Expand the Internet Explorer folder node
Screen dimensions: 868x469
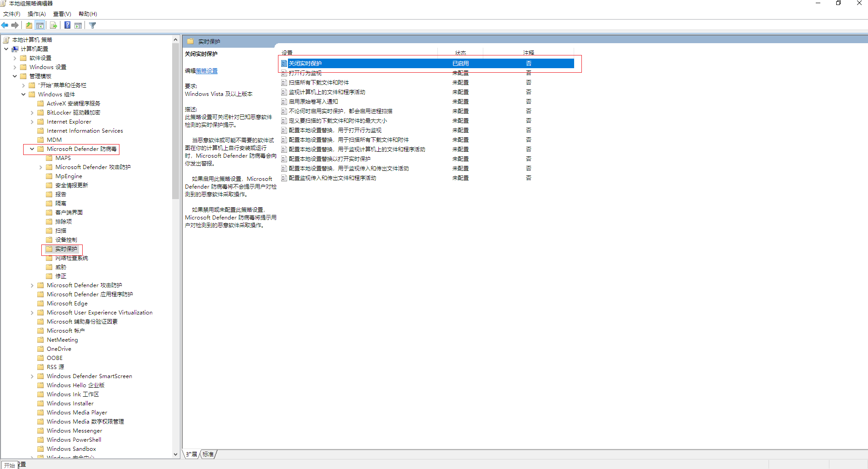(x=32, y=122)
